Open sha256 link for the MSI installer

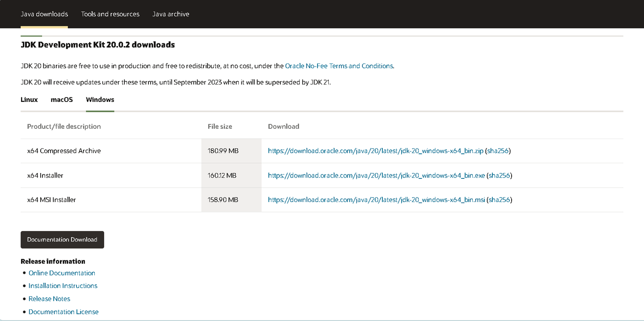coord(499,200)
